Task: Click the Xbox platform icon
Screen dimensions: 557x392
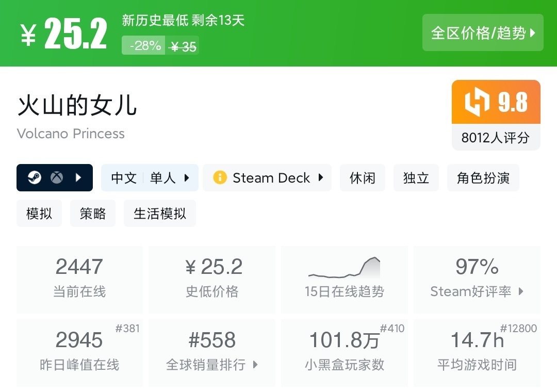Action: [57, 178]
